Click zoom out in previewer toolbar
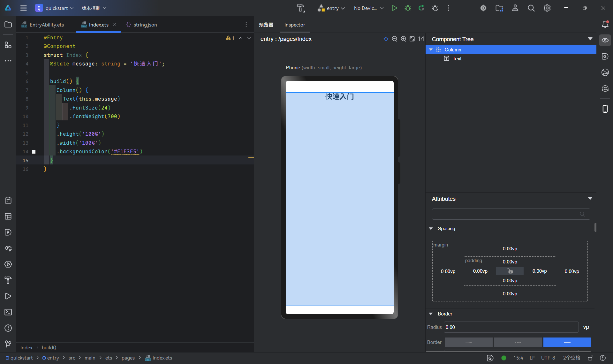The image size is (613, 364). 395,39
